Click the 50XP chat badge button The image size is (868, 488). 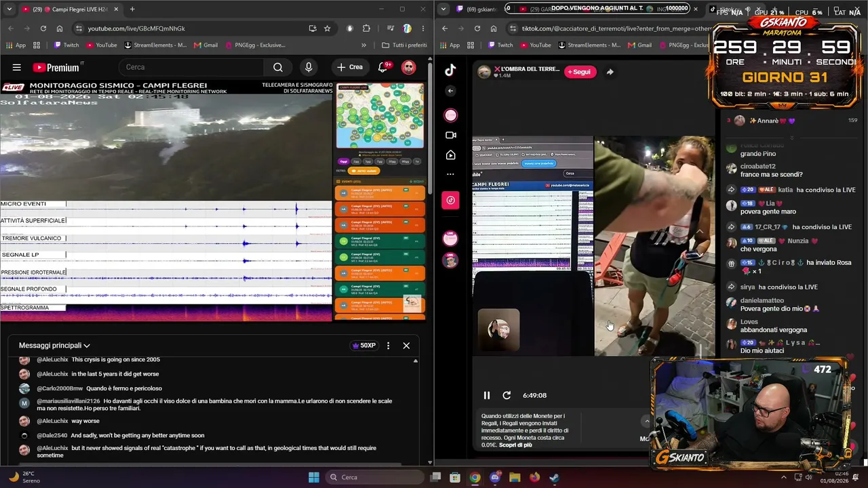coord(363,346)
